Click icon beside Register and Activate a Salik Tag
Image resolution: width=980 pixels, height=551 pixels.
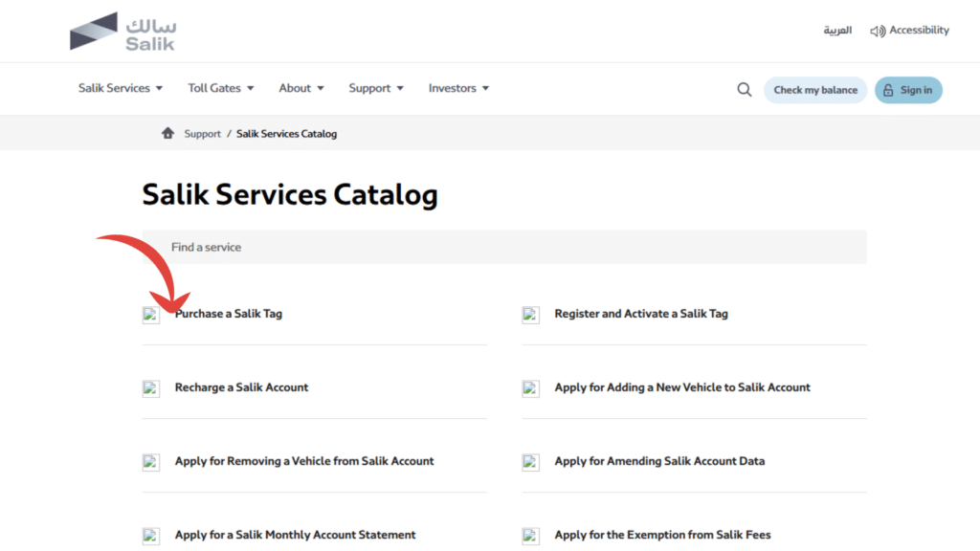(x=530, y=315)
